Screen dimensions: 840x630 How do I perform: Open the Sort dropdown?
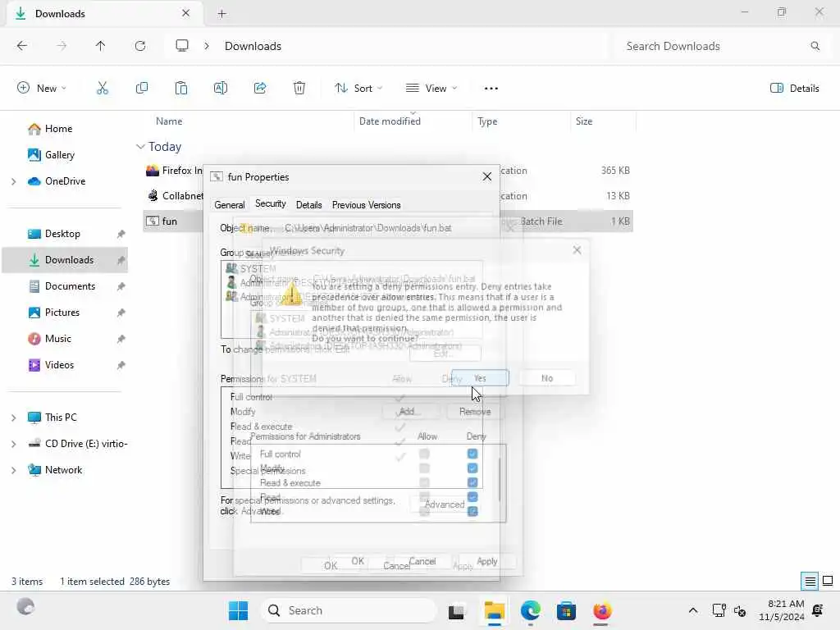(358, 89)
